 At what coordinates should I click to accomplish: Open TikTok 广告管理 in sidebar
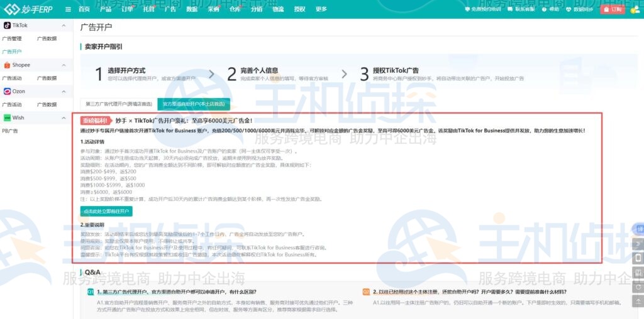tap(12, 38)
